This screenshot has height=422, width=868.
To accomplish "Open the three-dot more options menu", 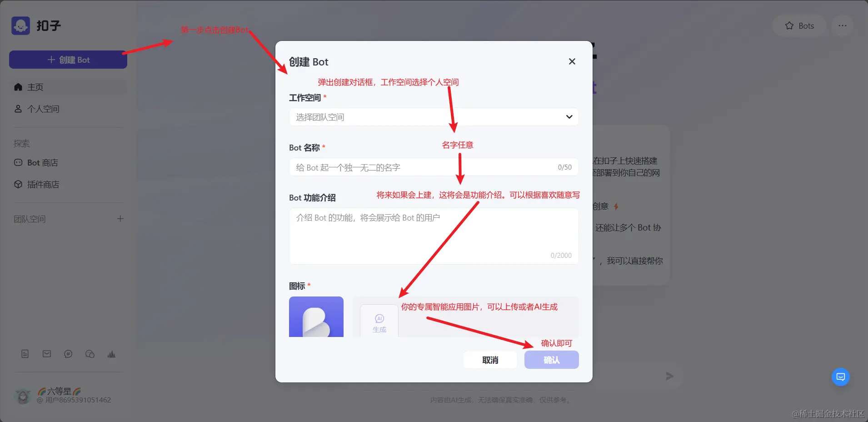I will point(842,26).
